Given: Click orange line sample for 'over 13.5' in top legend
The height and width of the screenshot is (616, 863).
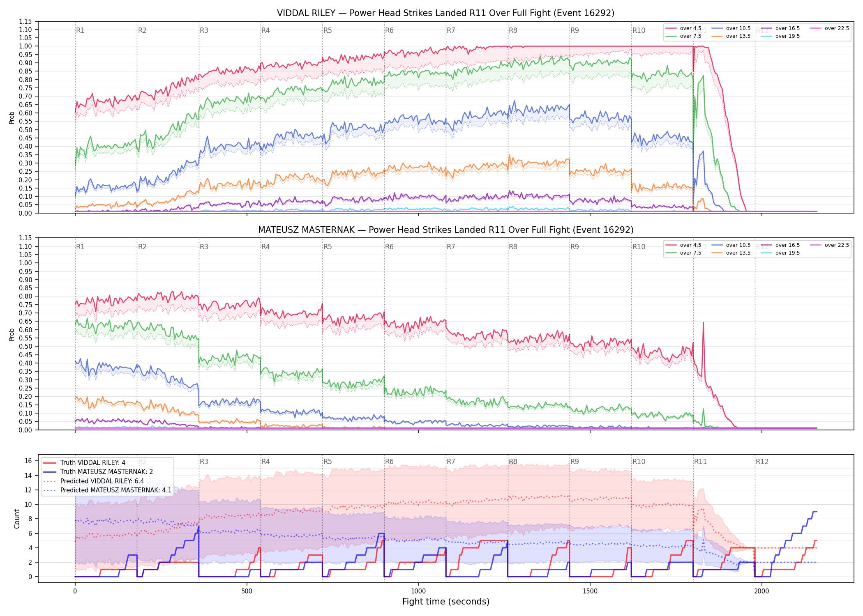Looking at the screenshot, I should click(x=717, y=36).
